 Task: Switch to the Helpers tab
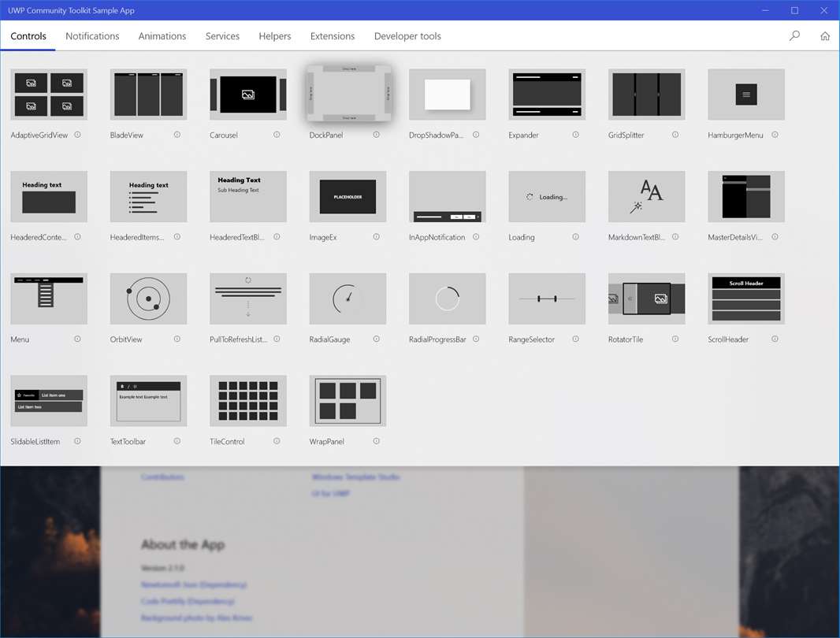[x=275, y=36]
